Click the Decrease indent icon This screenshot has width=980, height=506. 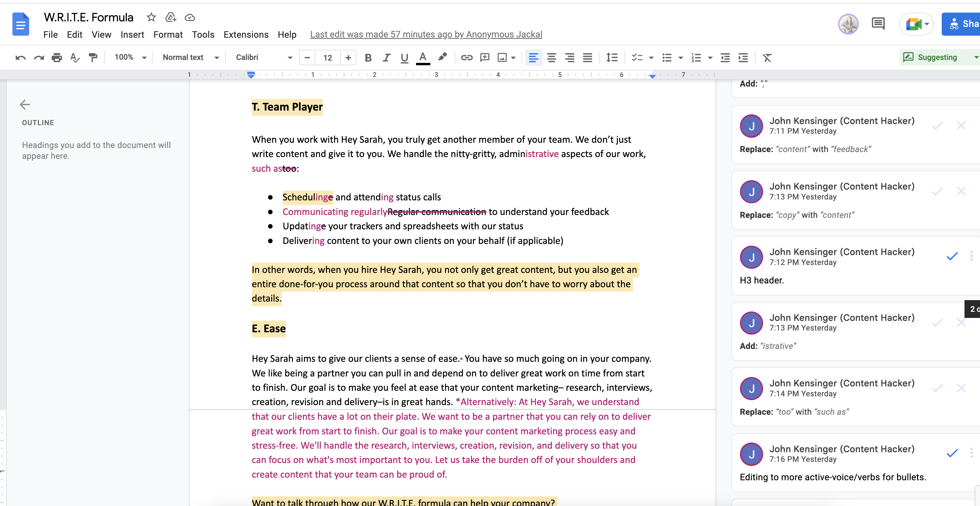click(725, 58)
